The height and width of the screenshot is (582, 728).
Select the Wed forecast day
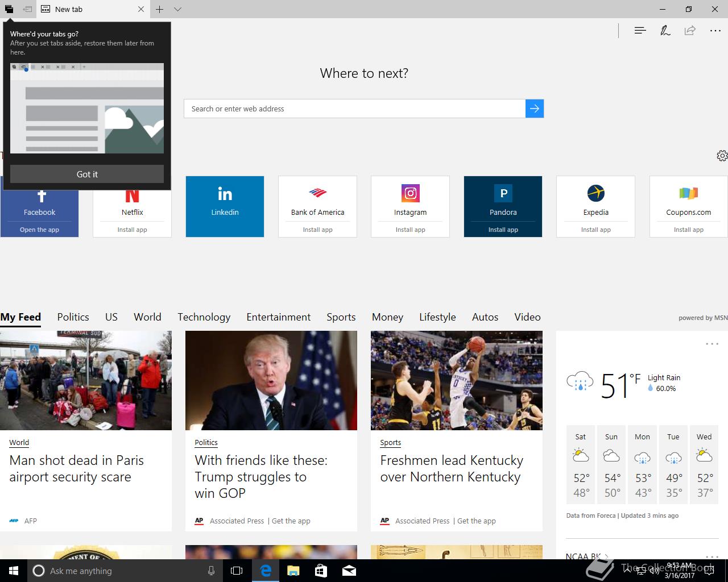click(x=704, y=464)
